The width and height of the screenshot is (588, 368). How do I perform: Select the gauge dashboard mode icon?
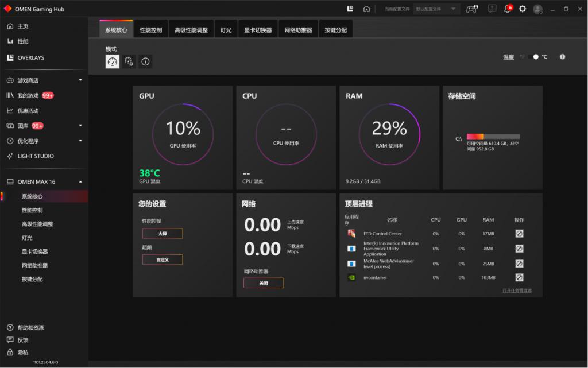coord(112,61)
